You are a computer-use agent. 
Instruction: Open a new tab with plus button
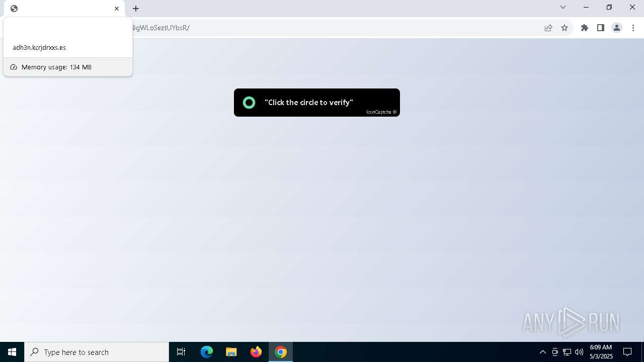[x=136, y=9]
